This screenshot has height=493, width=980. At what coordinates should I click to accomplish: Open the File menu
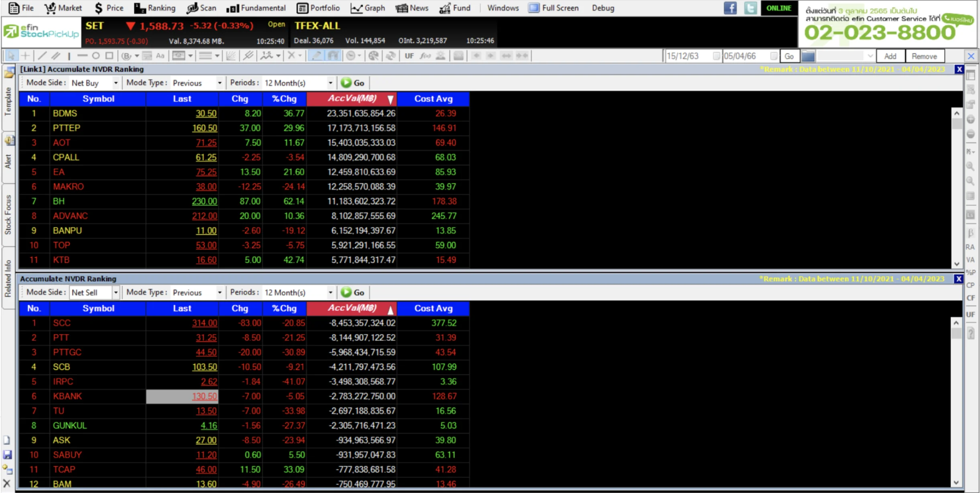pos(21,8)
